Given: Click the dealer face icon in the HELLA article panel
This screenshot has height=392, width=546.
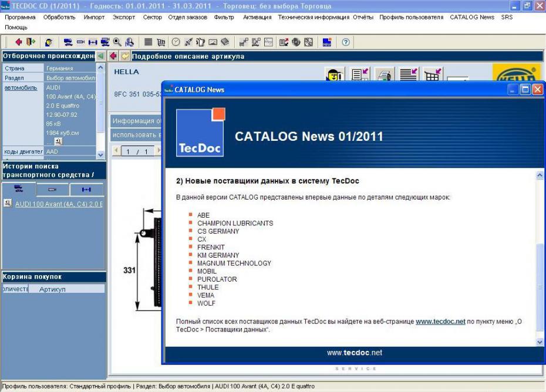Looking at the screenshot, I should pyautogui.click(x=335, y=75).
